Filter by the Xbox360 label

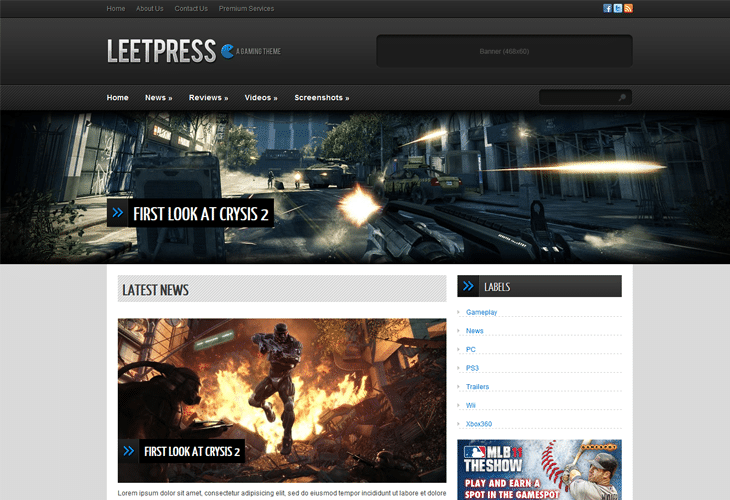tap(479, 424)
